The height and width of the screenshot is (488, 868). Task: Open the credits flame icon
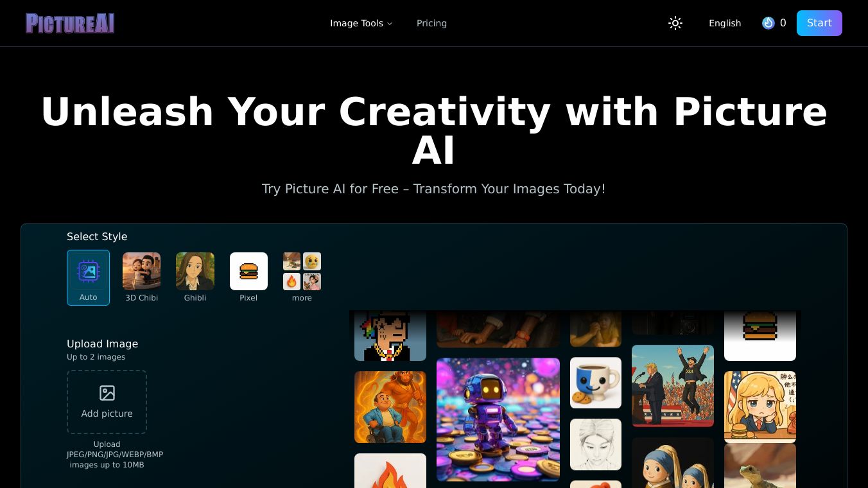pos(768,23)
